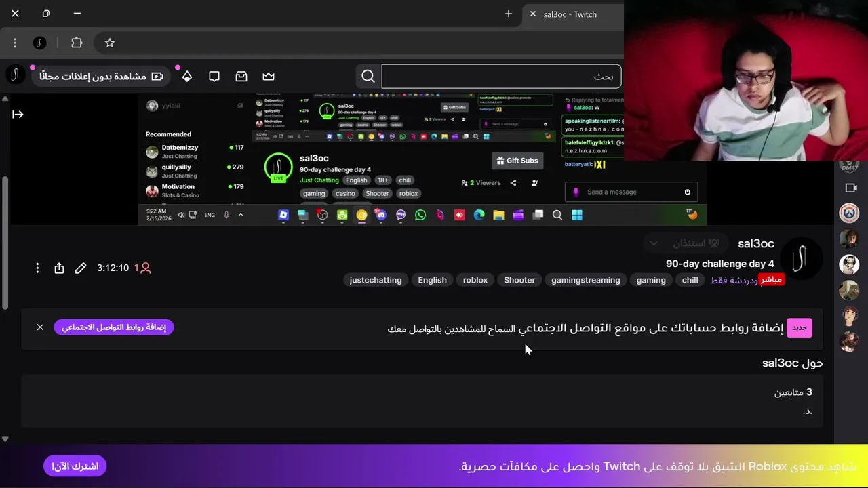Click the chill tag in the channel info row

(x=690, y=280)
